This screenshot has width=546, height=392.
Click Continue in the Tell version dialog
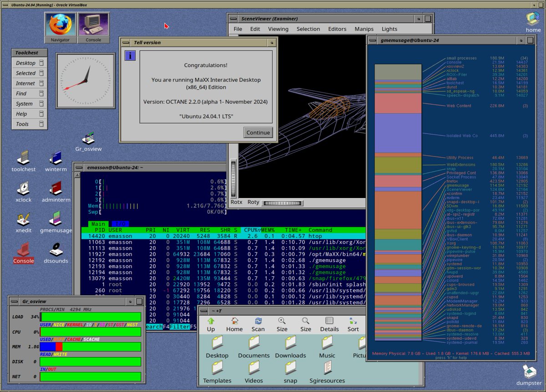point(258,133)
